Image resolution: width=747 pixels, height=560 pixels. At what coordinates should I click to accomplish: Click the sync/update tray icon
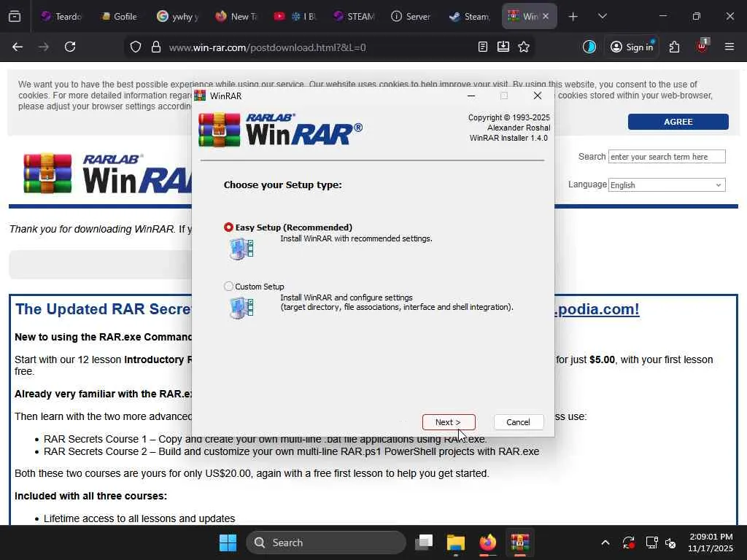pyautogui.click(x=628, y=542)
